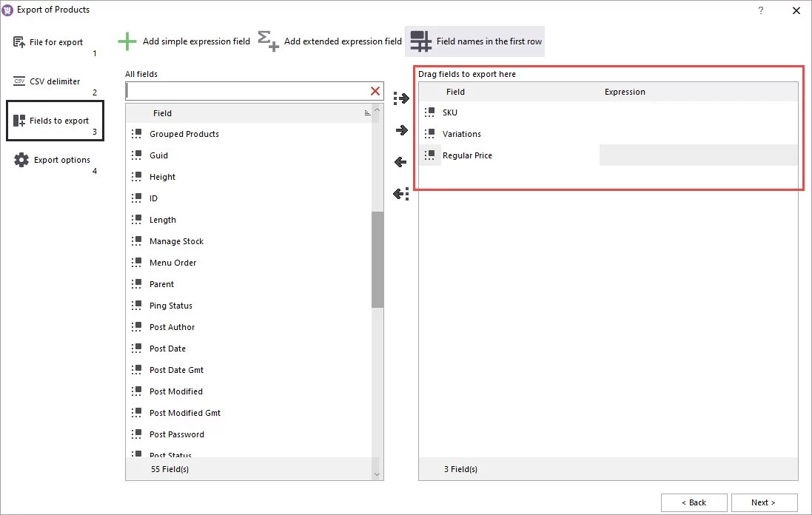Click the sigma Add extended expression field icon
812x515 pixels.
(x=269, y=41)
